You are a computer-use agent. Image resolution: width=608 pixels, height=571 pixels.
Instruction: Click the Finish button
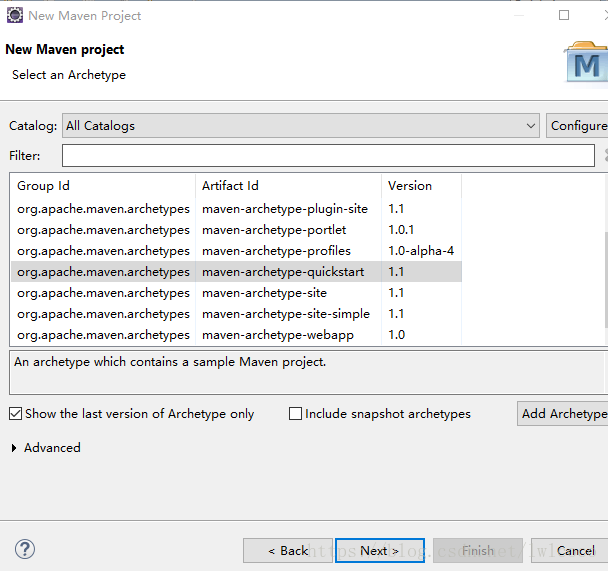coord(478,550)
